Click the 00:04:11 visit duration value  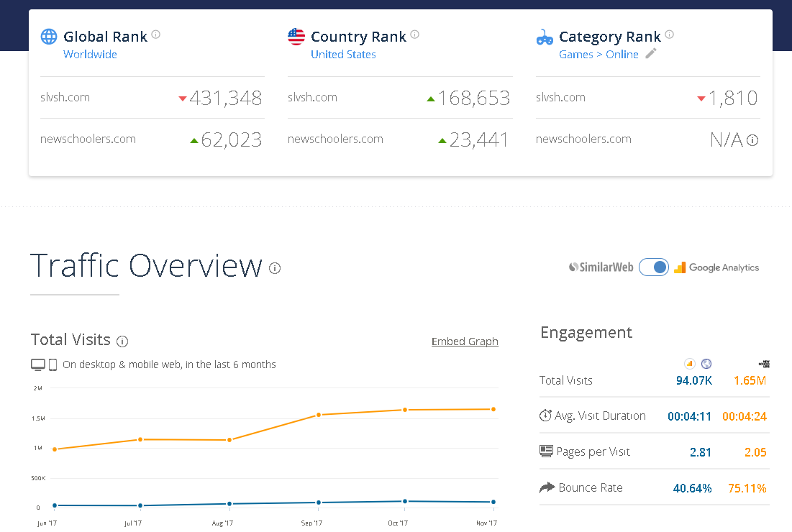[689, 416]
